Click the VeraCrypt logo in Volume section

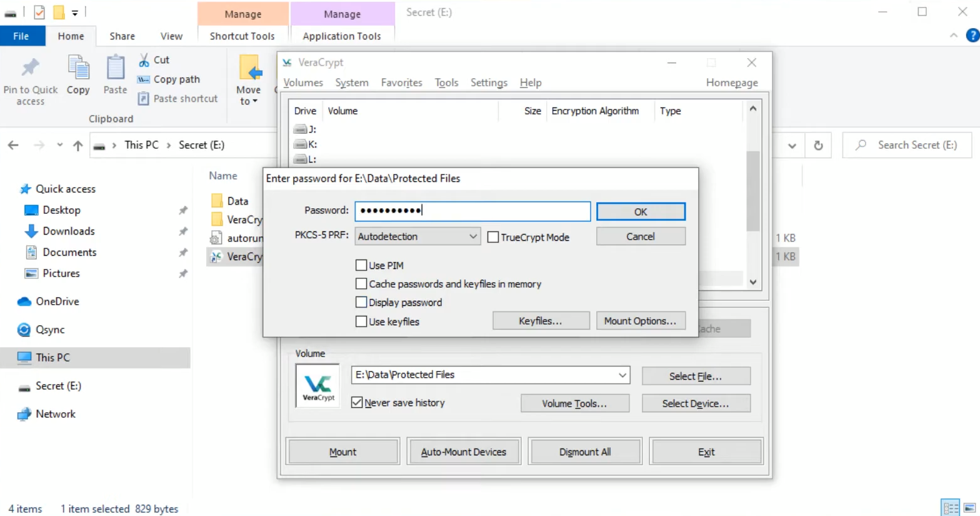pos(318,386)
